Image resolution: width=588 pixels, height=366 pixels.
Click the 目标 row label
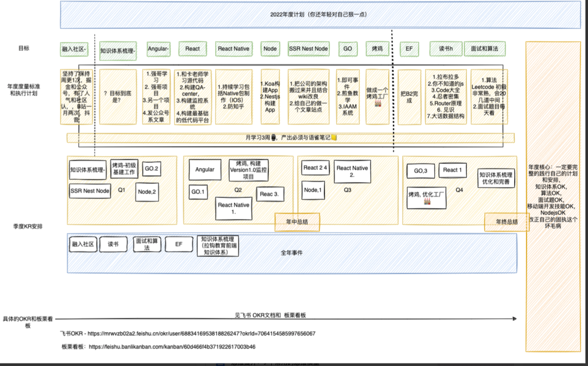coord(24,48)
